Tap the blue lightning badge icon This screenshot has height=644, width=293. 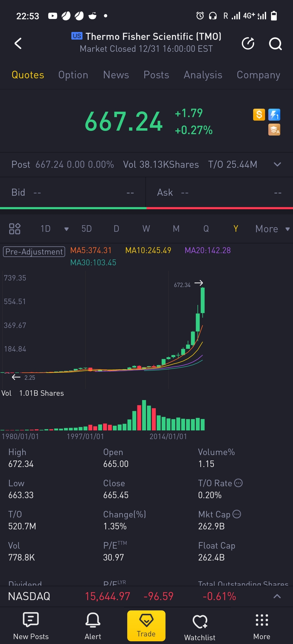(x=274, y=115)
